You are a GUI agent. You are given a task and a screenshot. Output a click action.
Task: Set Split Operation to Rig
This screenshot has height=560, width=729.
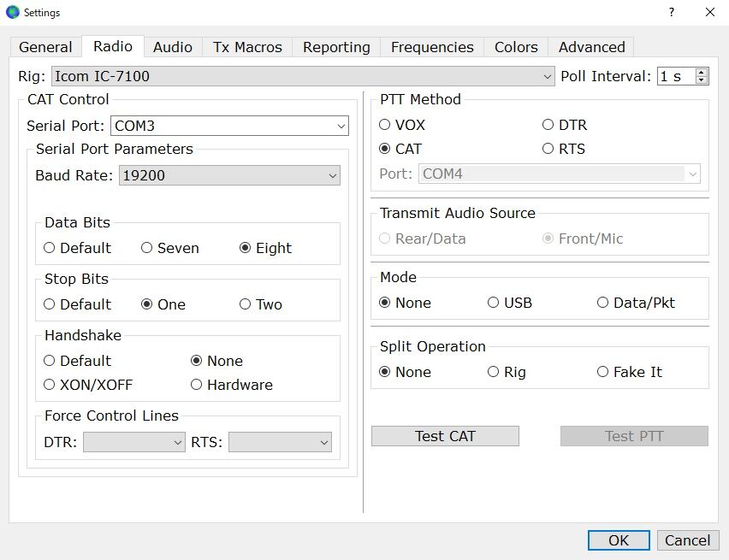tap(507, 372)
